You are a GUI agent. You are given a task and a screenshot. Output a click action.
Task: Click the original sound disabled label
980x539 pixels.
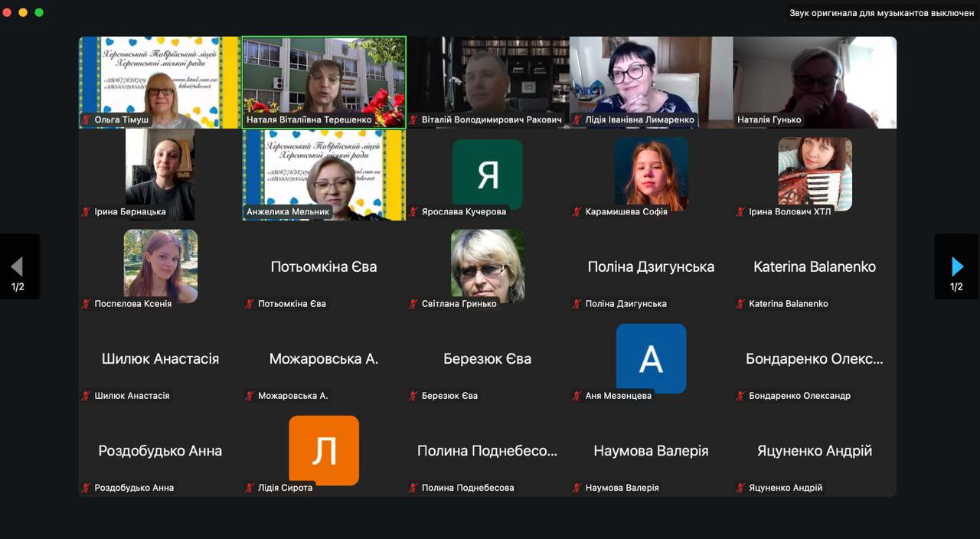[x=882, y=13]
